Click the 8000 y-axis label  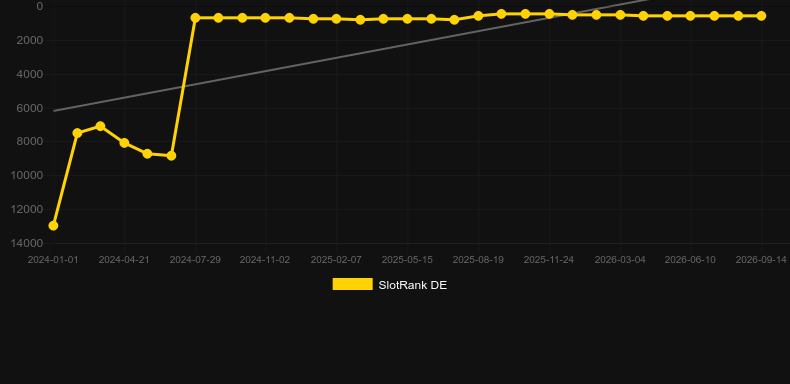tap(30, 142)
